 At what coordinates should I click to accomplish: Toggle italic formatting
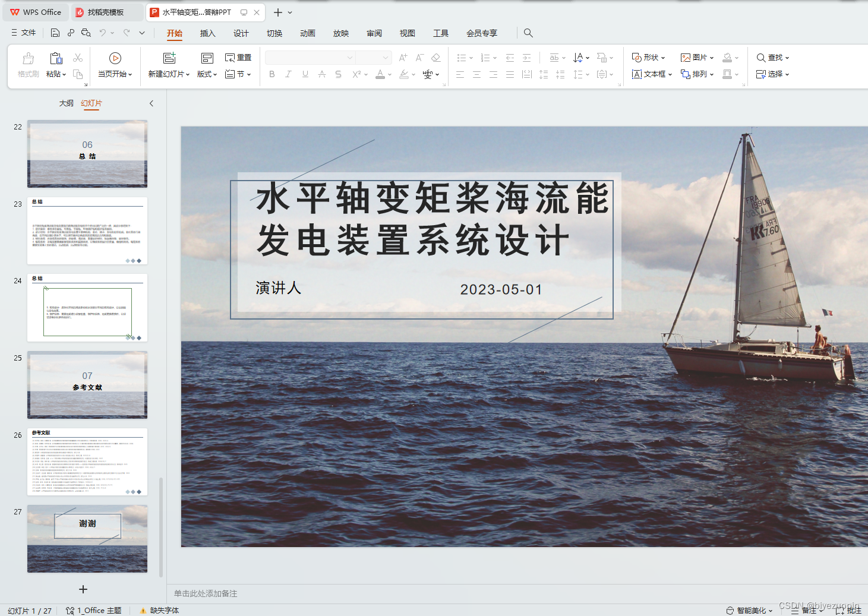tap(288, 74)
